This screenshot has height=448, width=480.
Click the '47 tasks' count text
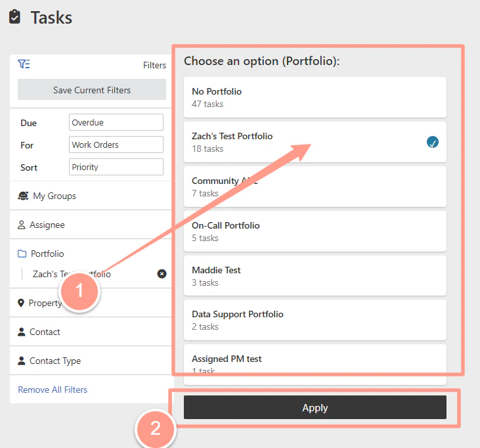[x=207, y=104]
